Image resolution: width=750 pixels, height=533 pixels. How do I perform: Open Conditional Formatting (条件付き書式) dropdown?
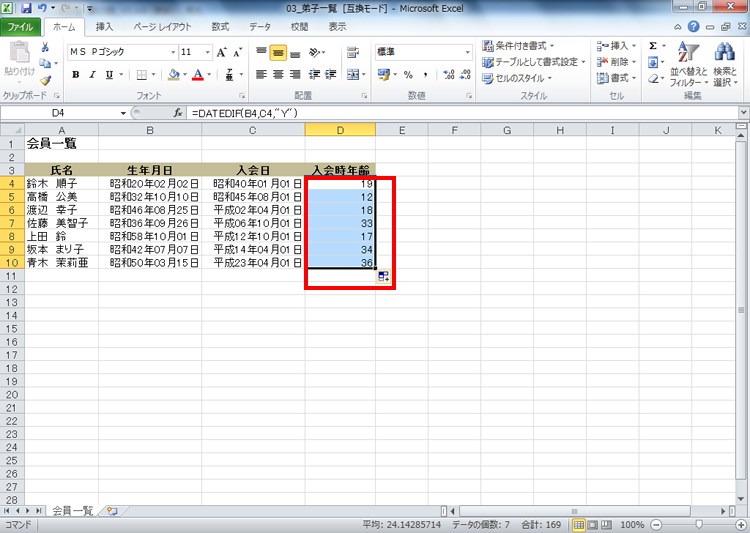(518, 46)
